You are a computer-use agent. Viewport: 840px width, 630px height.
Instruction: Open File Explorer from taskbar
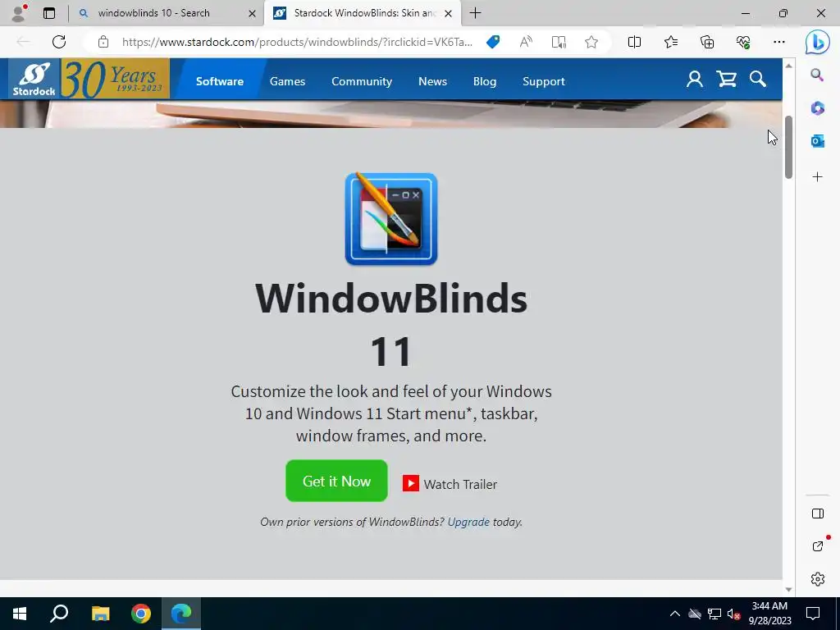pos(100,614)
